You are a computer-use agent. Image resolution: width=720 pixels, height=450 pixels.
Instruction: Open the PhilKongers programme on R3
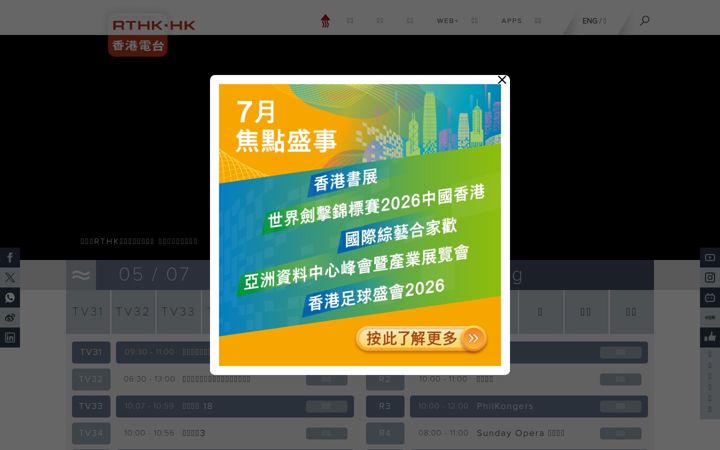click(529, 406)
